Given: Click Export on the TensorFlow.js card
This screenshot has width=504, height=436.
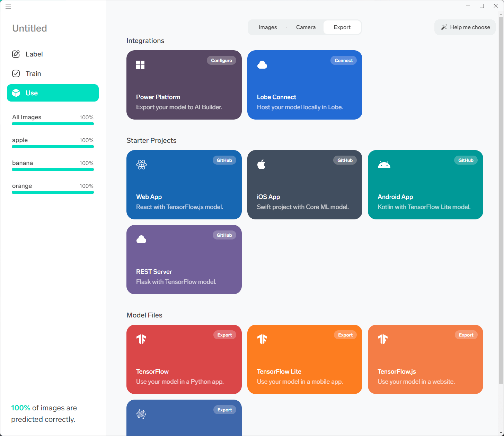Looking at the screenshot, I should click(x=466, y=335).
